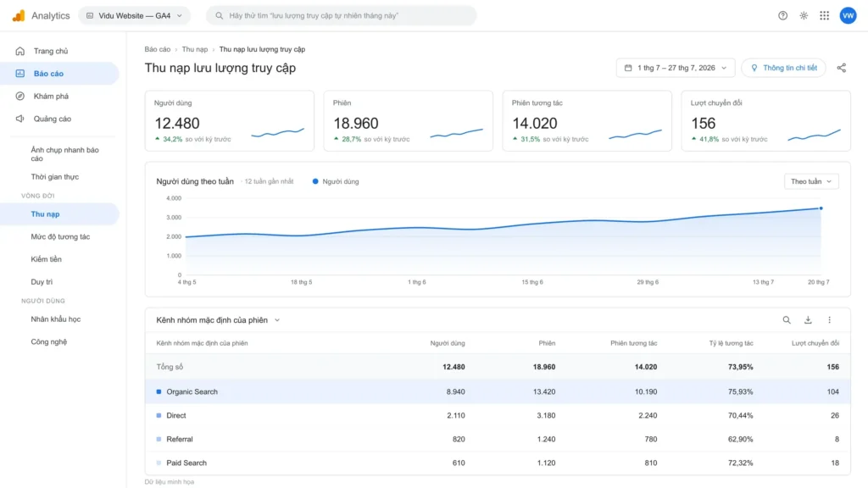Viewport: 868px width, 488px height.
Task: Select the Organic Search row
Action: pyautogui.click(x=498, y=391)
